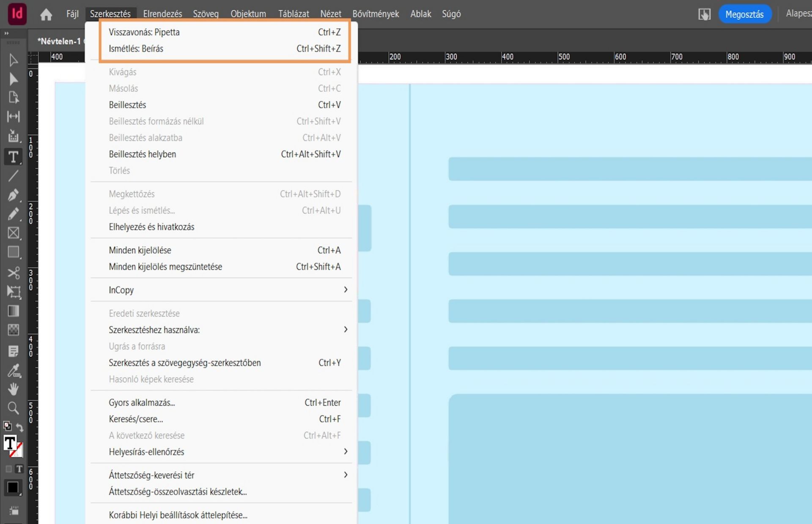The width and height of the screenshot is (812, 524).
Task: Click Visszavonás: Pipetta menu entry
Action: click(144, 32)
